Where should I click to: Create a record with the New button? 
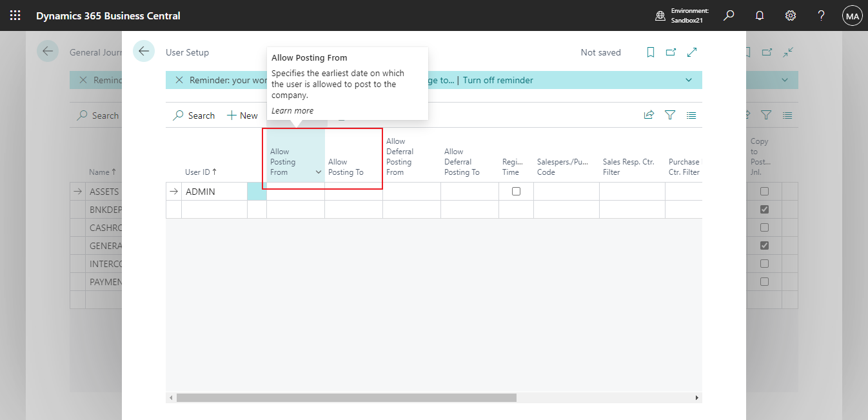[242, 115]
